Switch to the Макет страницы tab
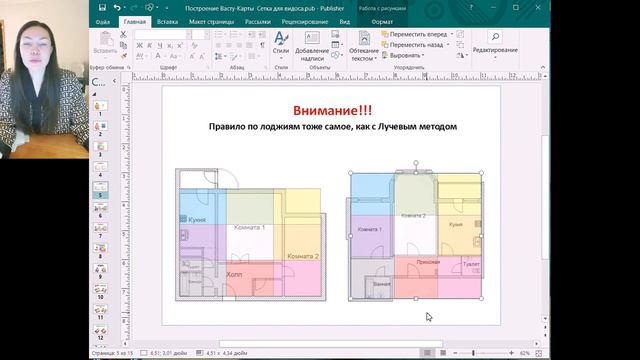 click(211, 22)
